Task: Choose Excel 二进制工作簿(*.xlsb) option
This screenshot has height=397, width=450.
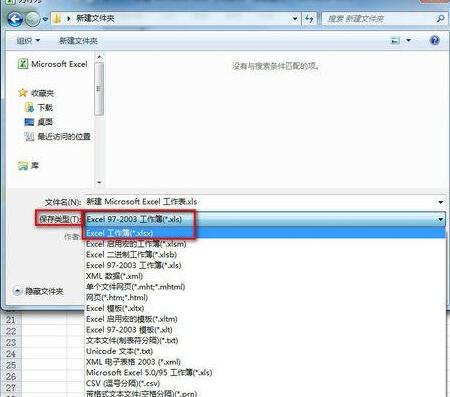Action: (265, 255)
